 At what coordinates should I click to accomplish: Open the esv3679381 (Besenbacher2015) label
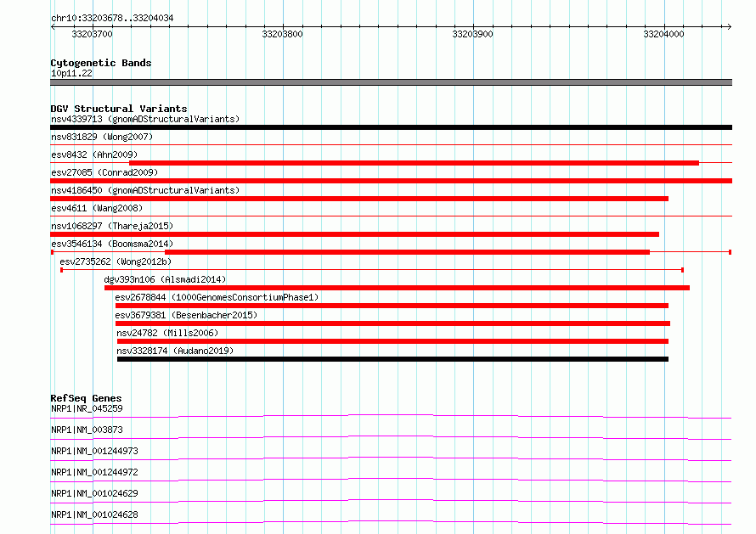186,315
